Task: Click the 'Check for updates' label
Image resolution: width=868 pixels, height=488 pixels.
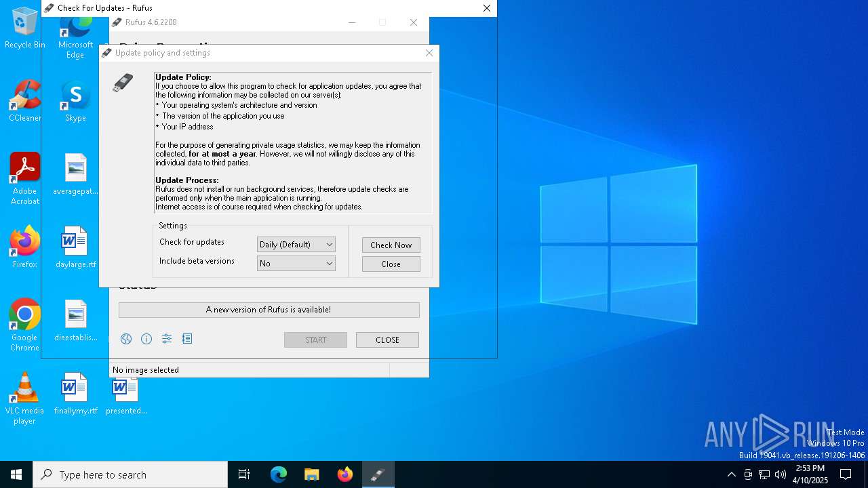Action: 192,242
